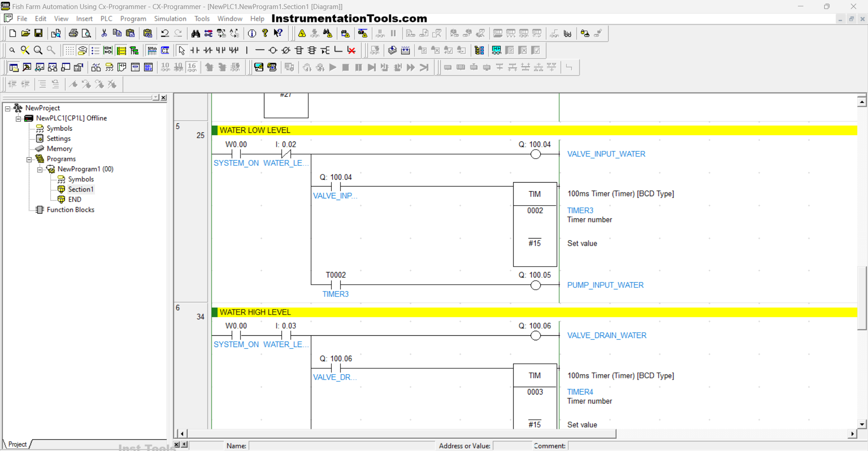Select the New Contact tool
The image size is (868, 451).
coord(195,50)
